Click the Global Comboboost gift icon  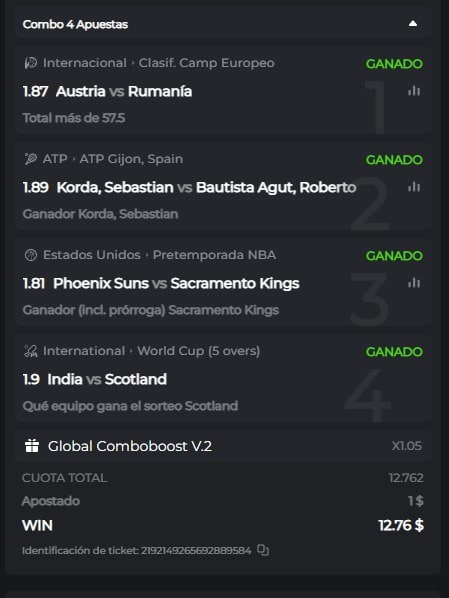(32, 445)
